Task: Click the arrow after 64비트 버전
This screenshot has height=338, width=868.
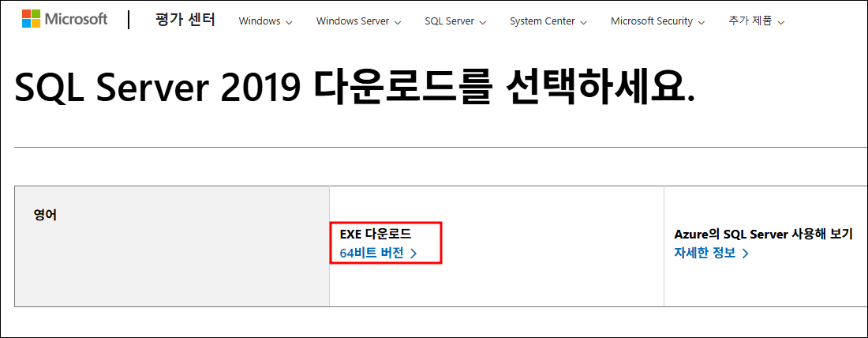Action: [x=413, y=253]
